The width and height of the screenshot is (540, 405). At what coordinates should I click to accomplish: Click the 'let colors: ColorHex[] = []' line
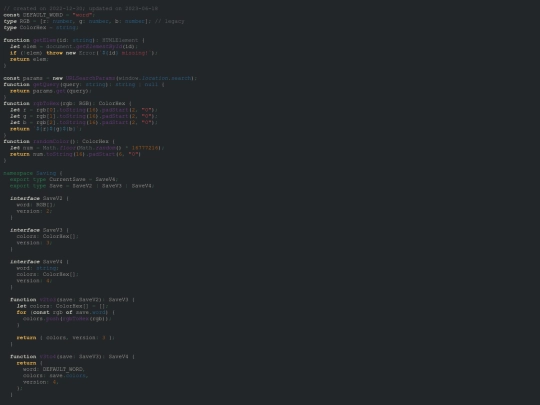tap(62, 306)
